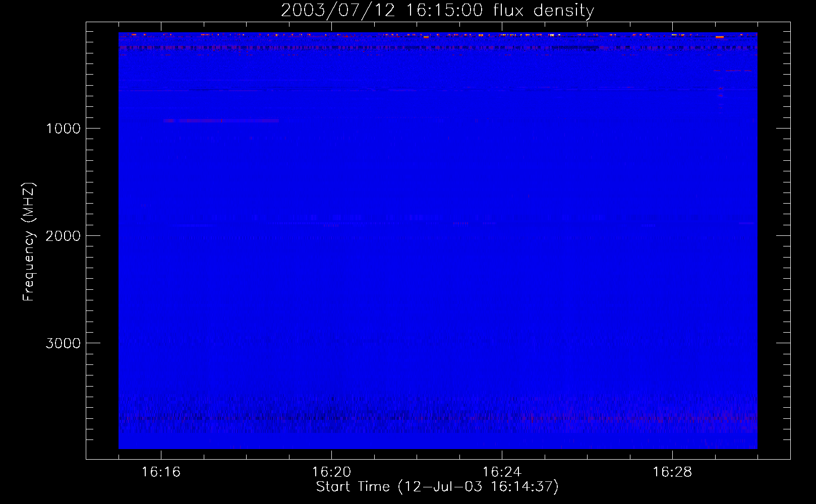Click the 16:20 time tick label
The width and height of the screenshot is (816, 504).
(x=331, y=472)
